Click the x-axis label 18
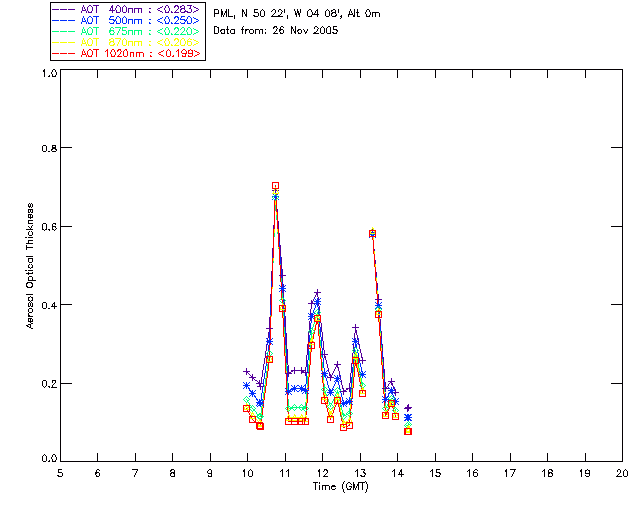Image resolution: width=640 pixels, height=512 pixels. click(x=547, y=473)
